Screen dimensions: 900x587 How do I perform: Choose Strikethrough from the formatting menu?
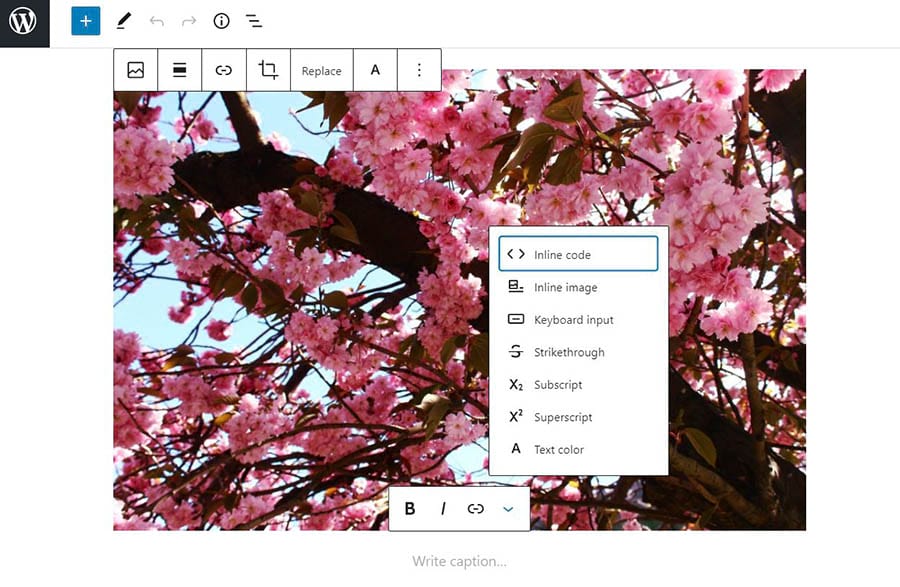click(568, 352)
